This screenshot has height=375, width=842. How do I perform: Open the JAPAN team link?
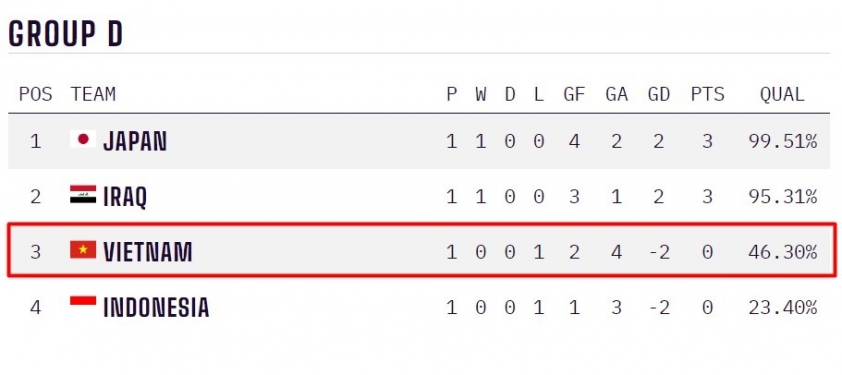point(135,141)
